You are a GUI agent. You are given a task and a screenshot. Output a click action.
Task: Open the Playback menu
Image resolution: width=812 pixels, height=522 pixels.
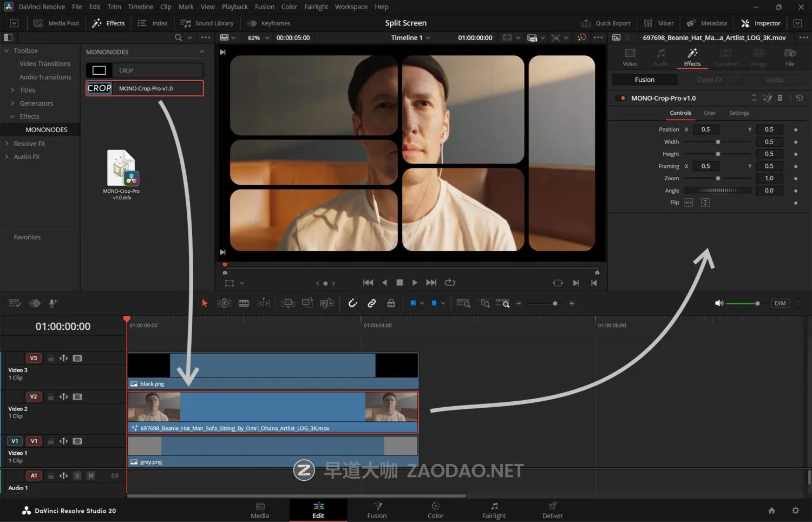(235, 6)
